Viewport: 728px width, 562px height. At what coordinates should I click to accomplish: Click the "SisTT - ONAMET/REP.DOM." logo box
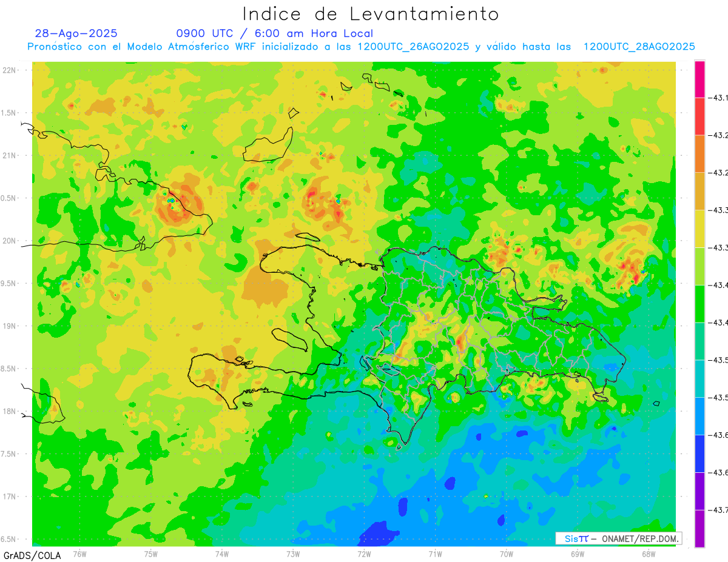[618, 538]
